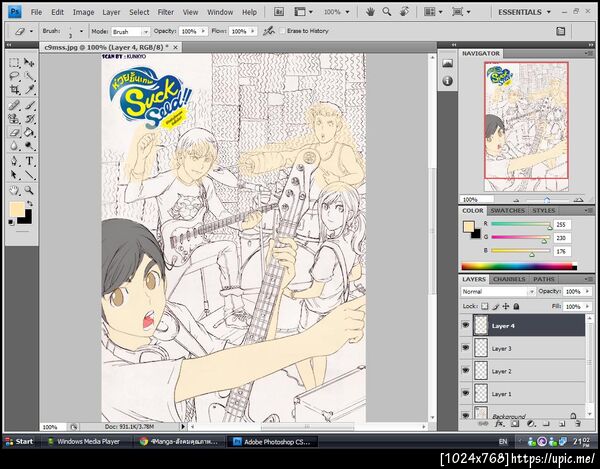Open the eraser Opacity slider arrow
Viewport: 600px width, 469px height.
pos(203,31)
